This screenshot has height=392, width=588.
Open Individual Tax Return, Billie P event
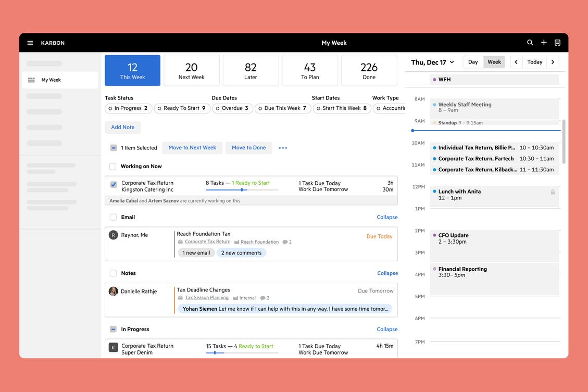tap(494, 148)
